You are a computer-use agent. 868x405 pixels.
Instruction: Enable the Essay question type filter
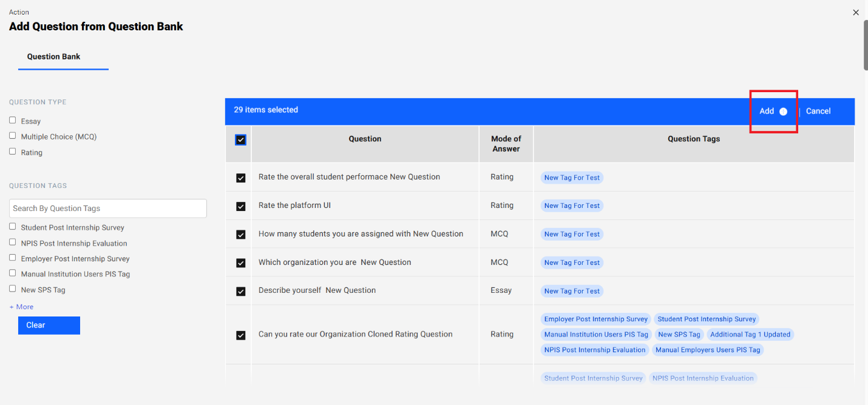point(13,121)
